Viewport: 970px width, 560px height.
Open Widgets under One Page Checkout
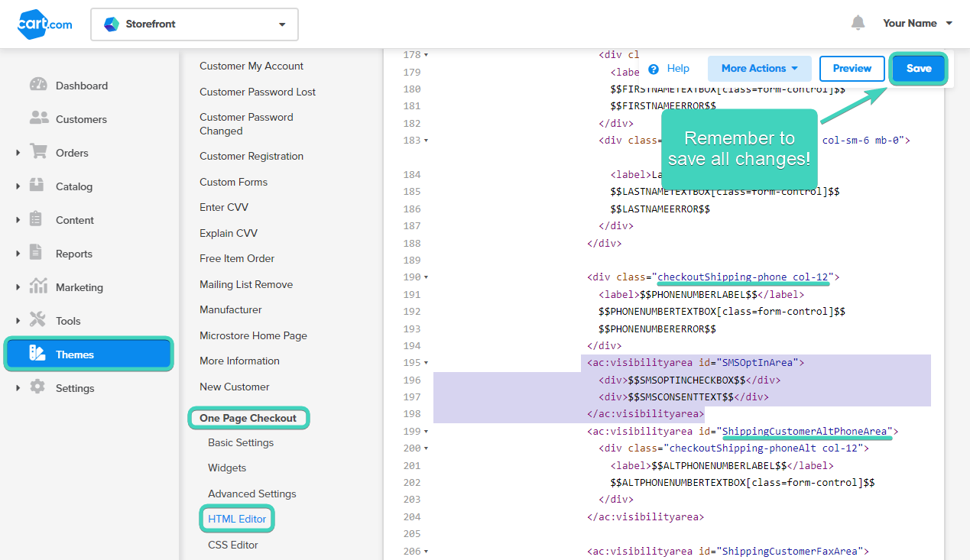click(227, 468)
